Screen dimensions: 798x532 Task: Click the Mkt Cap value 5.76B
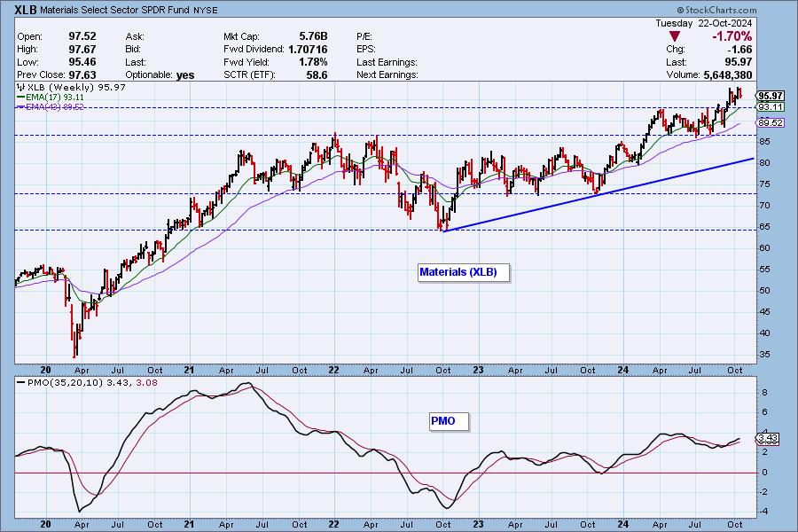(313, 36)
